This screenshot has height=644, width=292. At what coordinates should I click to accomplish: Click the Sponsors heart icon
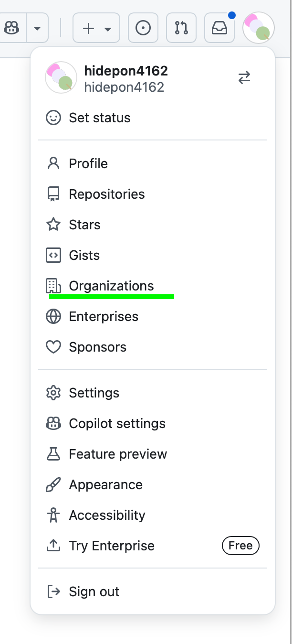tap(53, 347)
